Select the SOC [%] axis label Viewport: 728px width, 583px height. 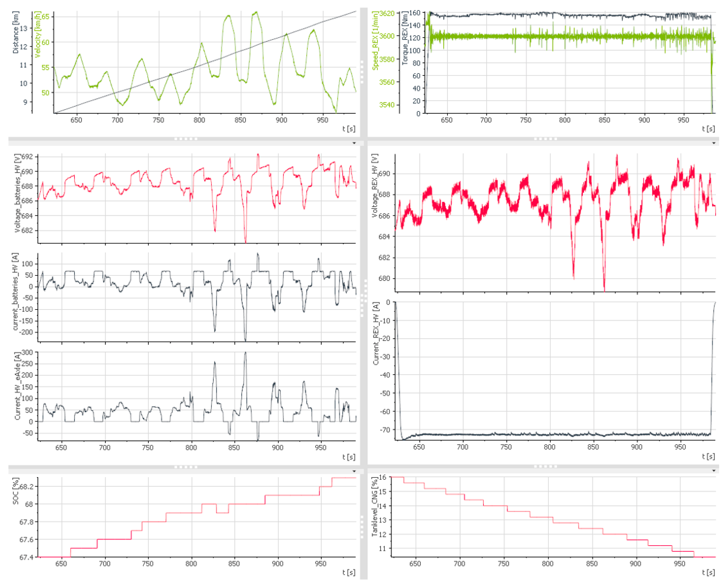tap(16, 491)
